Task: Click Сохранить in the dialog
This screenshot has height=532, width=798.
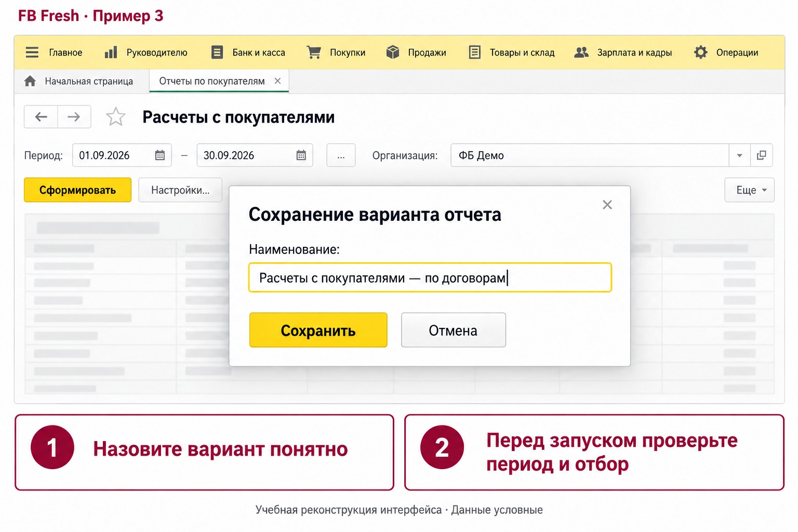Action: [x=318, y=330]
